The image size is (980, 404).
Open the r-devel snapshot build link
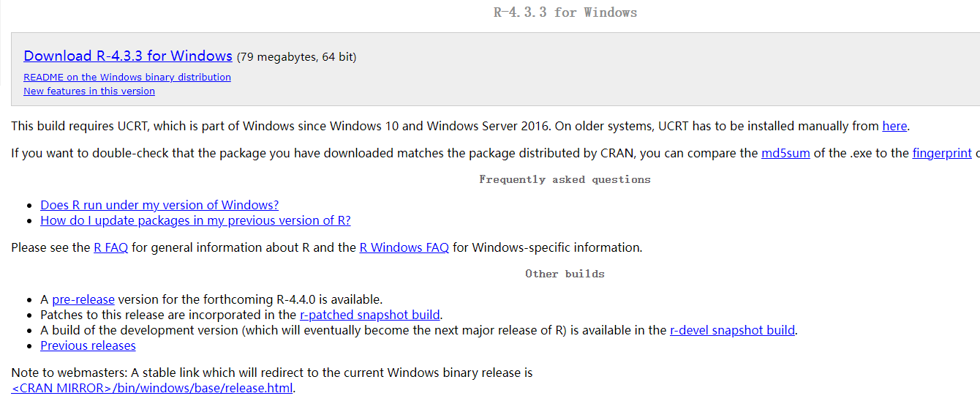pos(732,330)
